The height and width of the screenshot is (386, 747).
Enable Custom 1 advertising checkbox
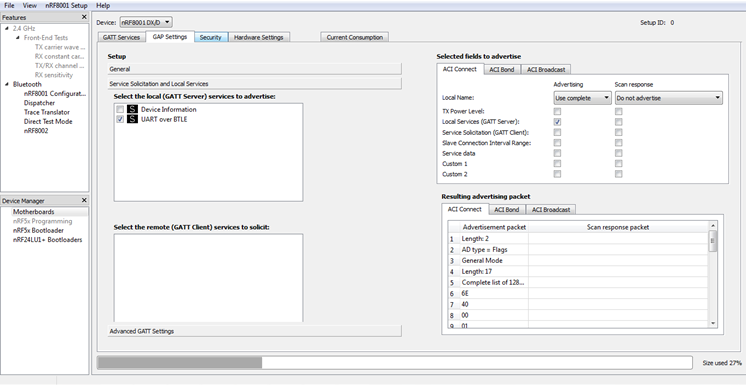(x=557, y=164)
